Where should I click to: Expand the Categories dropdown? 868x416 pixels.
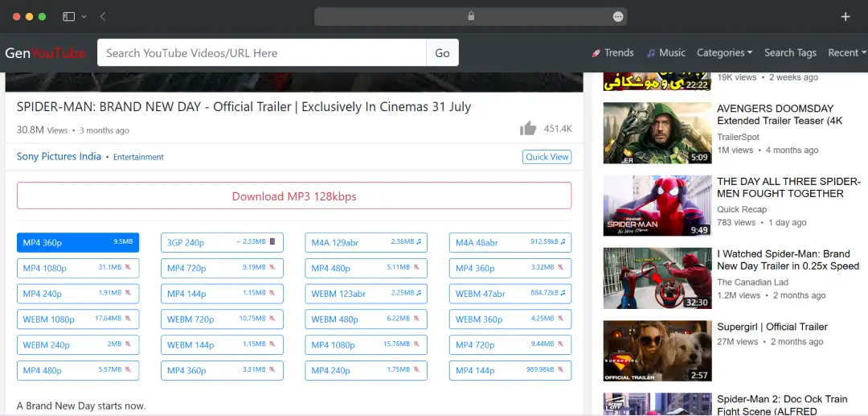724,52
